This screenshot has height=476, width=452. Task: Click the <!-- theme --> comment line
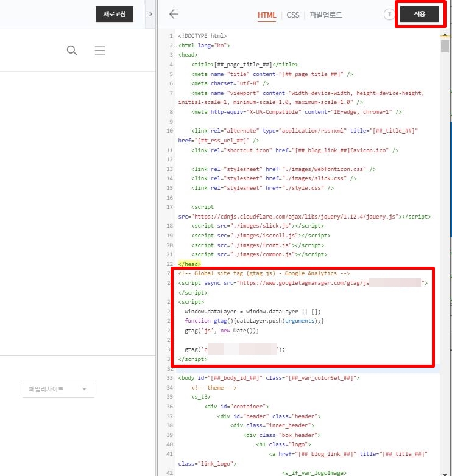tap(214, 388)
